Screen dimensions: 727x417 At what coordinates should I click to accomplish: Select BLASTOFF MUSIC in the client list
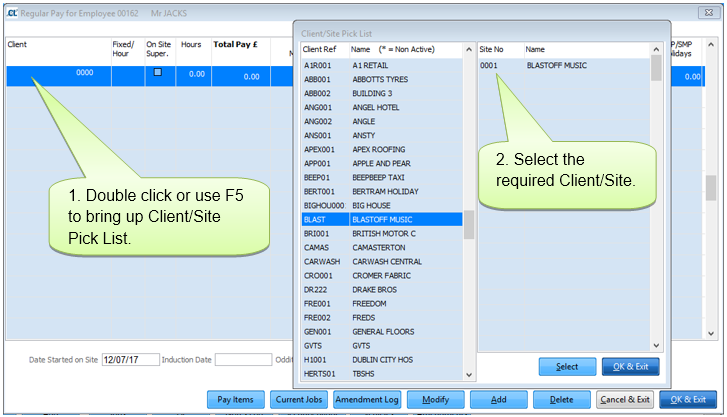click(x=403, y=219)
